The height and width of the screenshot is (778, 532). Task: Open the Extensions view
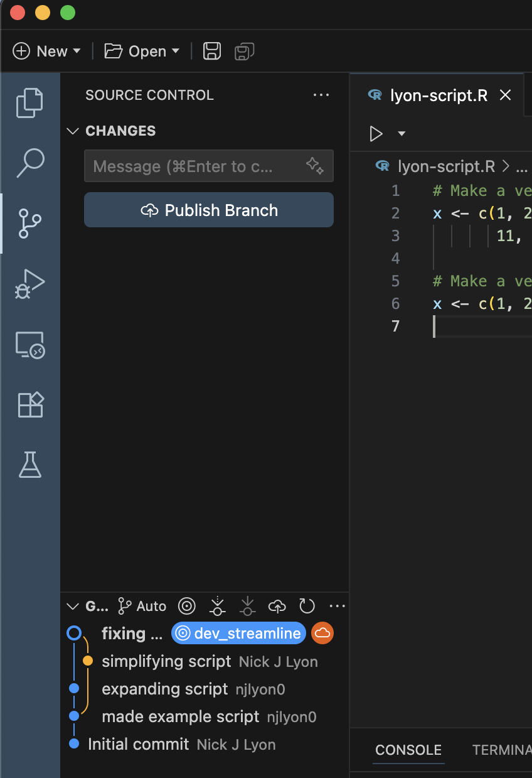(x=29, y=404)
